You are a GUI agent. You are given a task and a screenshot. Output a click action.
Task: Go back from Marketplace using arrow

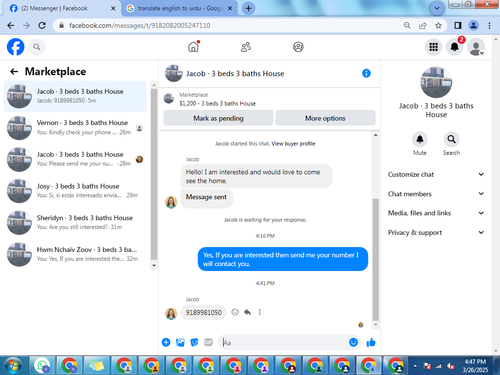pos(14,71)
